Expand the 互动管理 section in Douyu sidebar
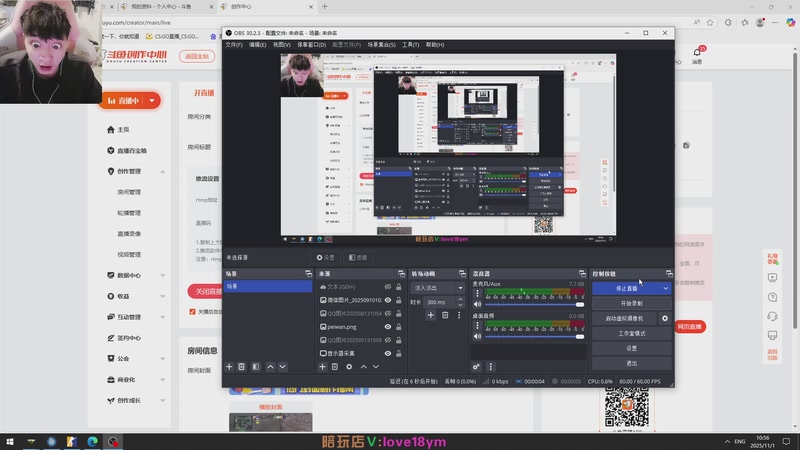 pyautogui.click(x=162, y=317)
